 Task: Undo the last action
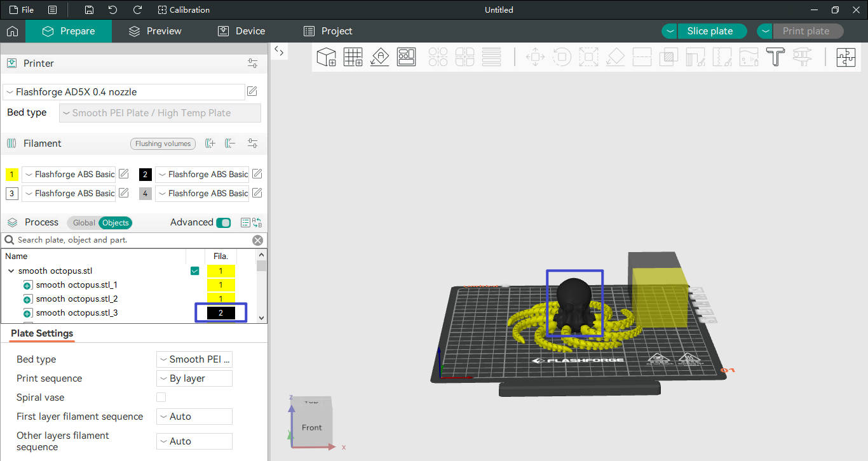coord(113,10)
